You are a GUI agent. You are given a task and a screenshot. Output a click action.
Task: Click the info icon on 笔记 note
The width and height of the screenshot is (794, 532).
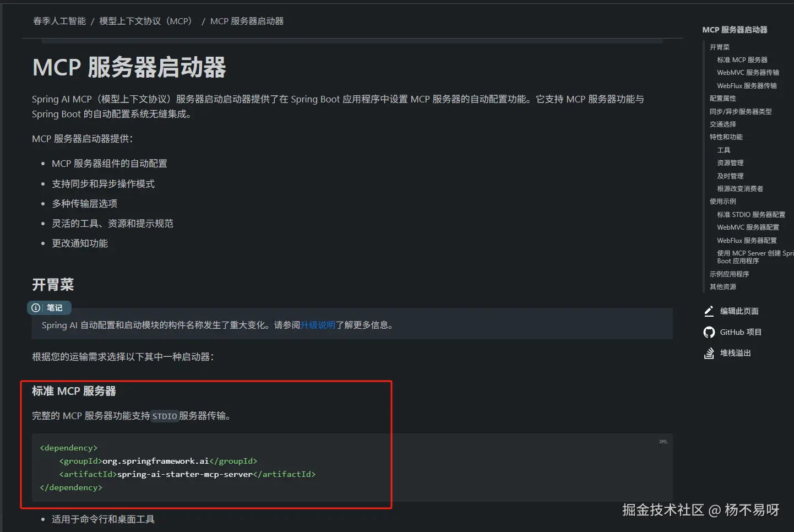tap(36, 308)
